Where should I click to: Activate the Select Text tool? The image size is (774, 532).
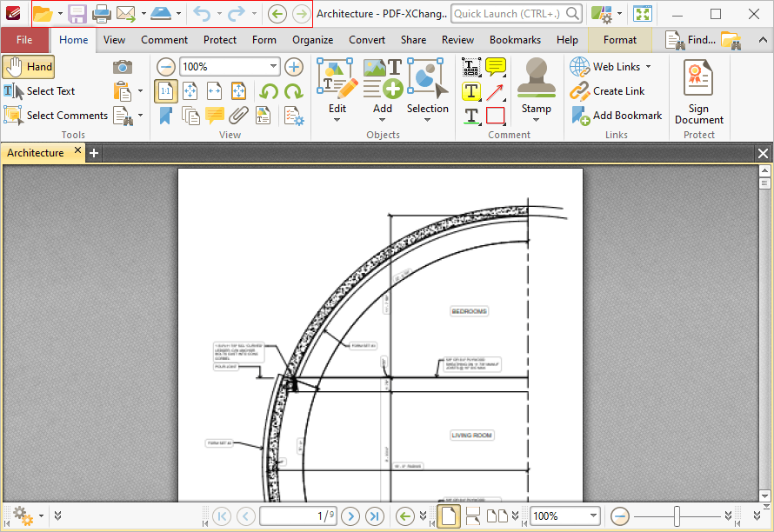[x=43, y=90]
